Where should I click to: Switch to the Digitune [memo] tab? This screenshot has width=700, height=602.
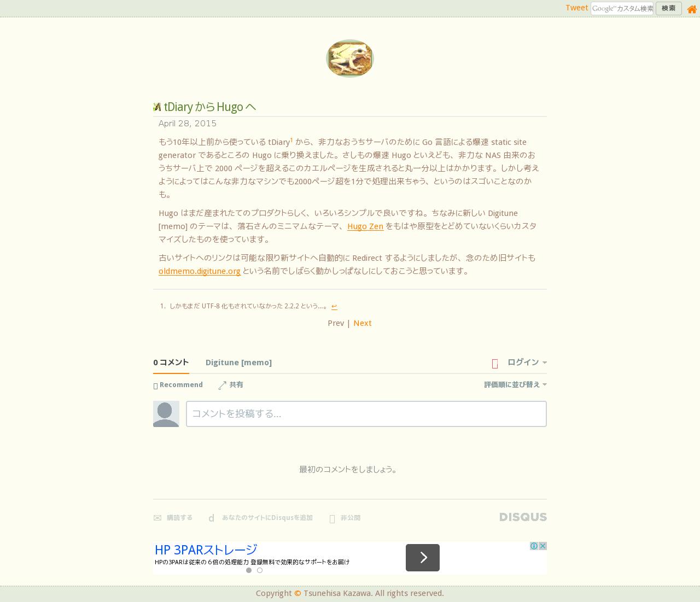coord(238,363)
